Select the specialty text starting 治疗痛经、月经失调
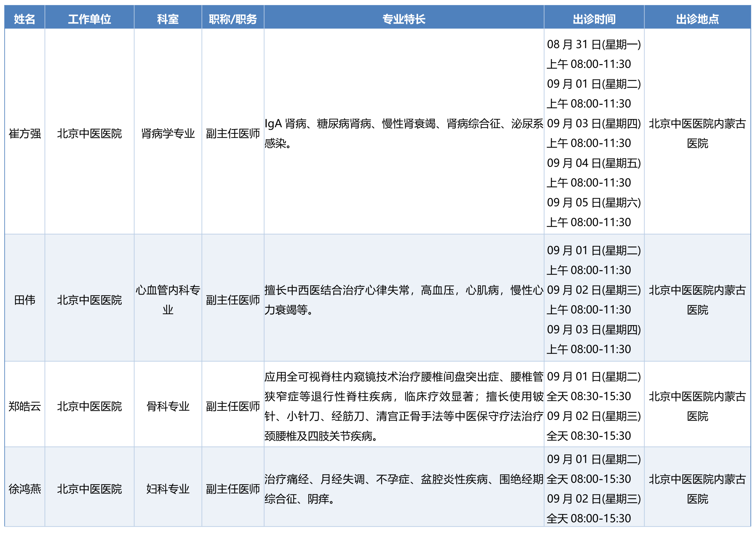The height and width of the screenshot is (535, 756). [404, 489]
